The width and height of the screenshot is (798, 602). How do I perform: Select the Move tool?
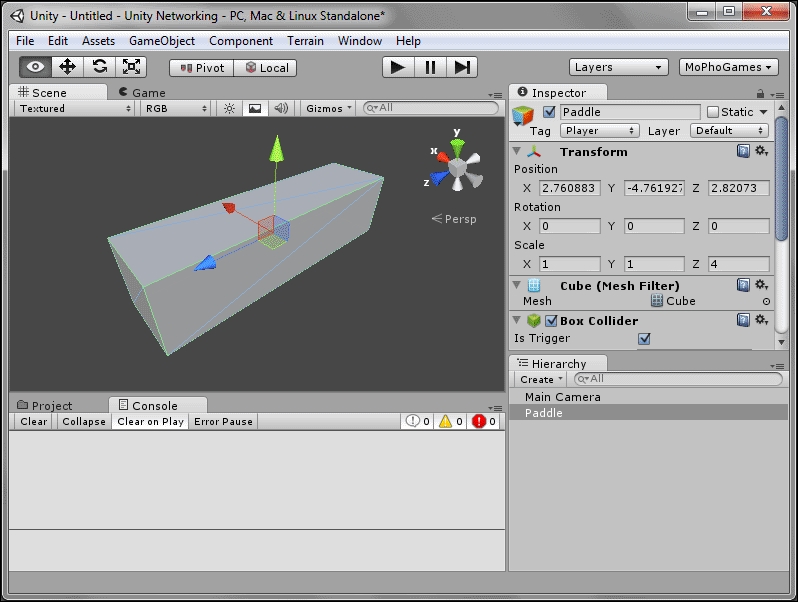pyautogui.click(x=68, y=67)
